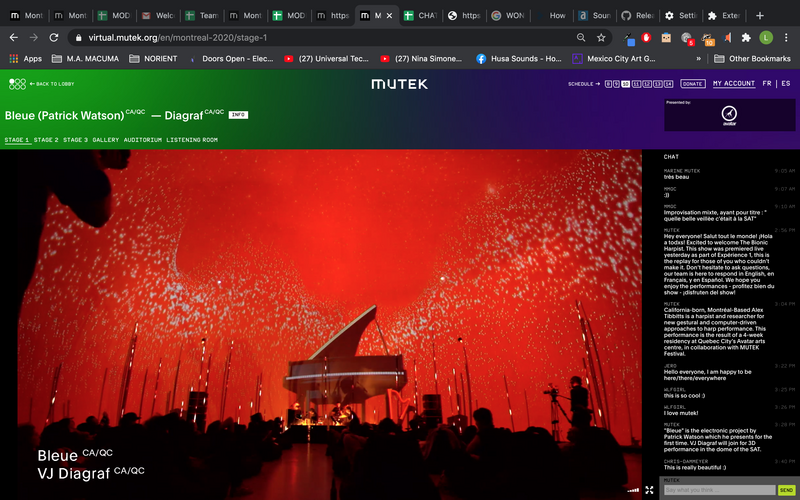Click the lock icon in address bar
800x500 pixels.
pyautogui.click(x=78, y=37)
